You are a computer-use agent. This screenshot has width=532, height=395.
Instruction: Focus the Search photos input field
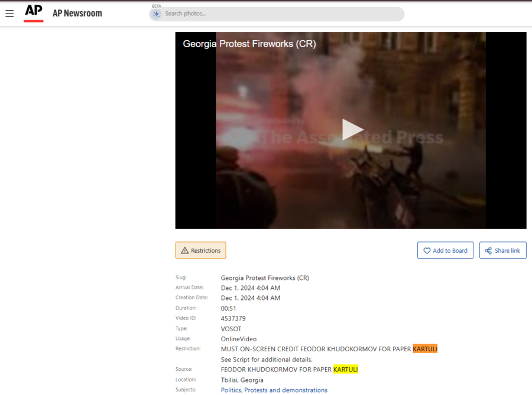coord(277,14)
